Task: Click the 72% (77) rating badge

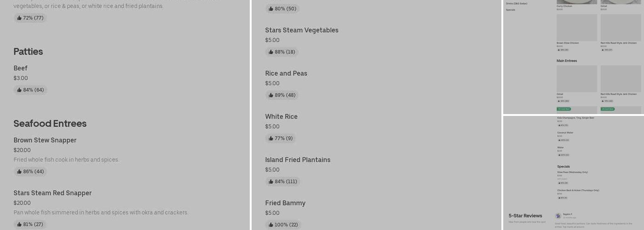Action: (x=30, y=18)
